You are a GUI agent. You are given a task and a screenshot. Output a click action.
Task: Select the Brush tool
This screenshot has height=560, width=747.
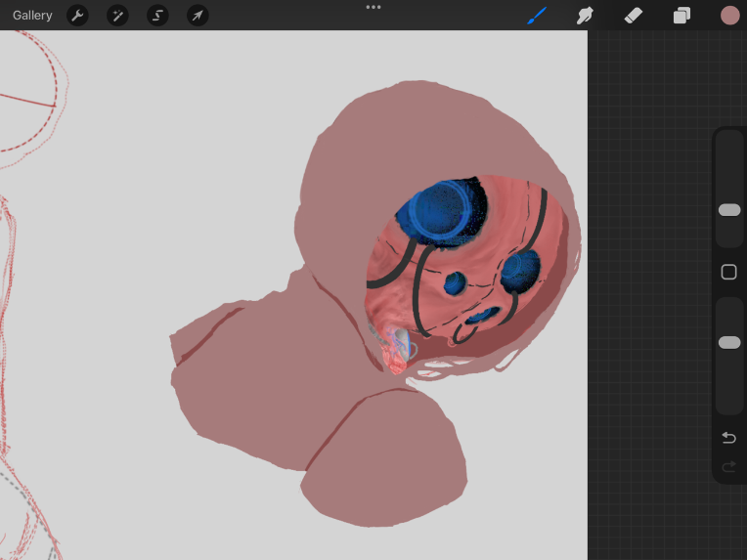pyautogui.click(x=537, y=16)
